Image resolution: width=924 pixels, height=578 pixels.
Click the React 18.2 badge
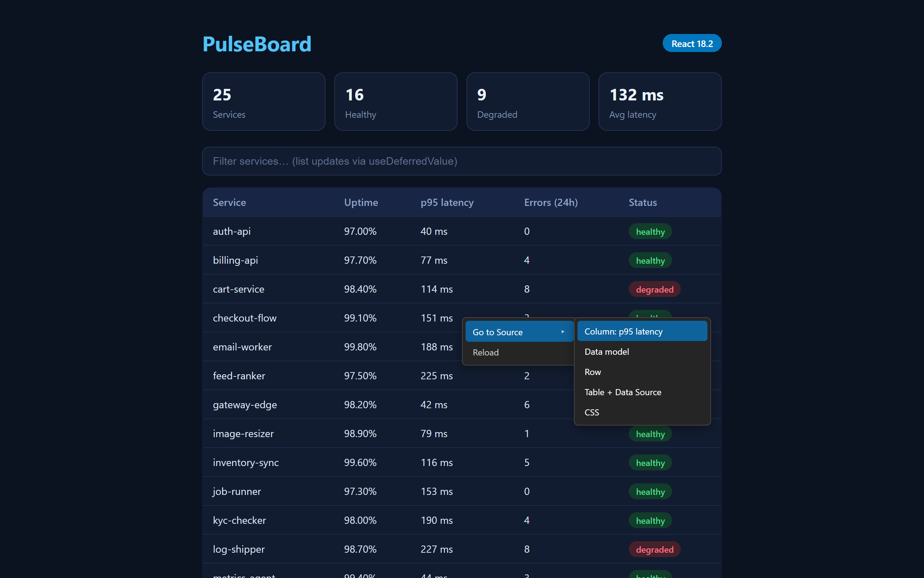pos(692,44)
